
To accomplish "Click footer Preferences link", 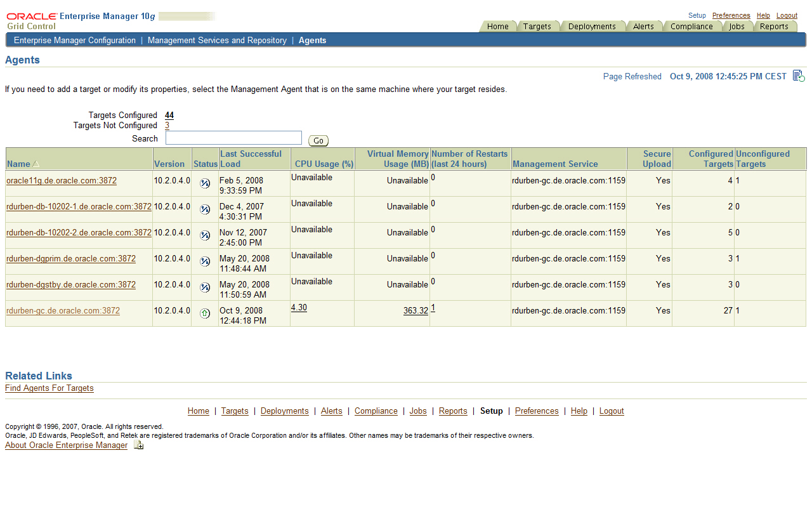I will pyautogui.click(x=537, y=411).
